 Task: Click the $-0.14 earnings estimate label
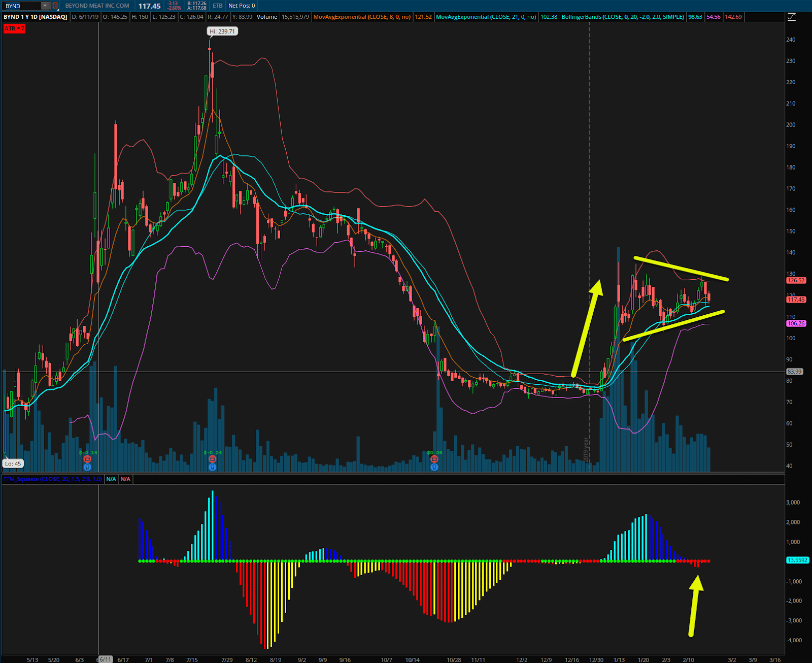[88, 452]
